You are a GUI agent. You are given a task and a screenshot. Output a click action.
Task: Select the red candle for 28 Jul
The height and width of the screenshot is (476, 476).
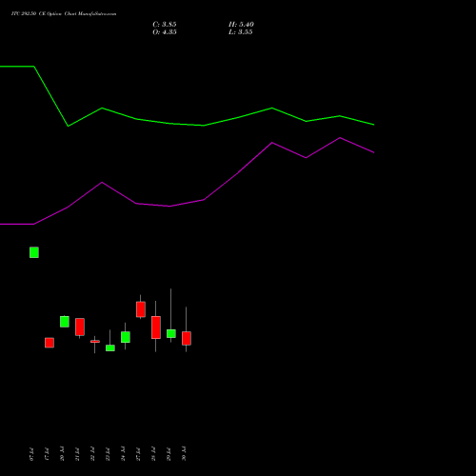coord(156,327)
